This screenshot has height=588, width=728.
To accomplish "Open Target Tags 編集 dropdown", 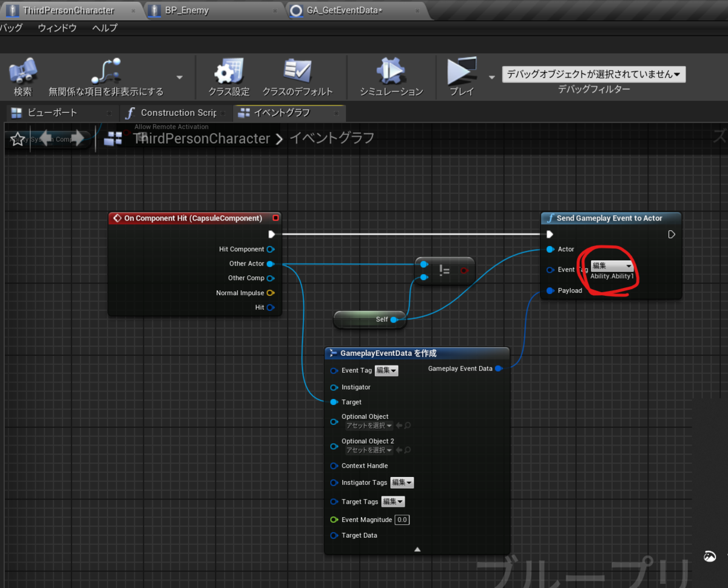I will [x=393, y=501].
